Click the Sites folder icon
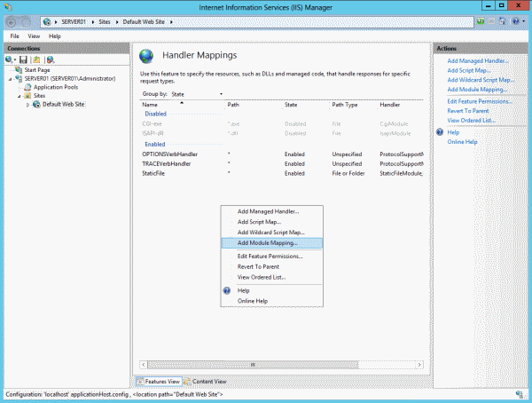Screen dimensions: 532x403 (x=27, y=96)
